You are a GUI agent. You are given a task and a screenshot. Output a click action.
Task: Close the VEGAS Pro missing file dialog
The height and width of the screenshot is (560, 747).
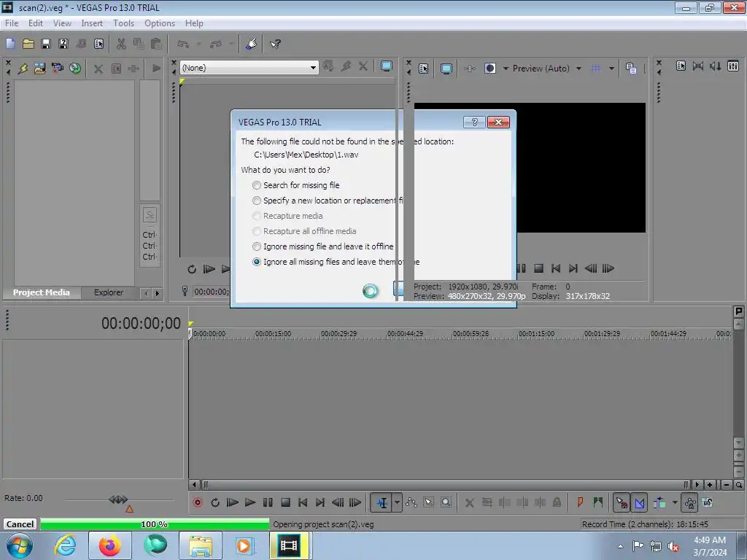pyautogui.click(x=498, y=122)
